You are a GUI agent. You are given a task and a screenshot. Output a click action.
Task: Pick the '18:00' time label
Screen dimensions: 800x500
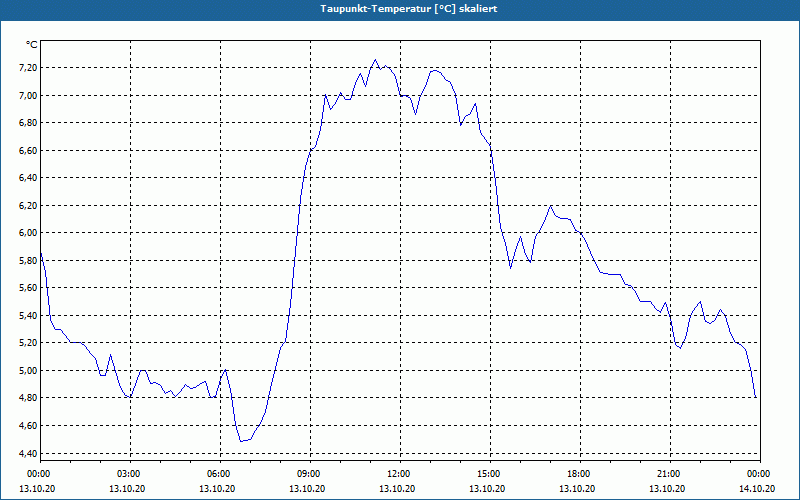pos(580,474)
